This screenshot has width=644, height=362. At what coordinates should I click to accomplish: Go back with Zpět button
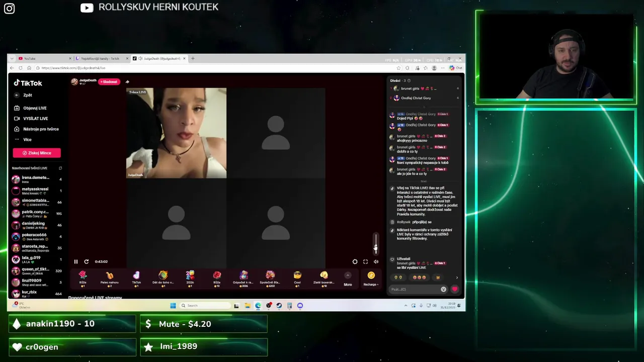click(x=24, y=95)
